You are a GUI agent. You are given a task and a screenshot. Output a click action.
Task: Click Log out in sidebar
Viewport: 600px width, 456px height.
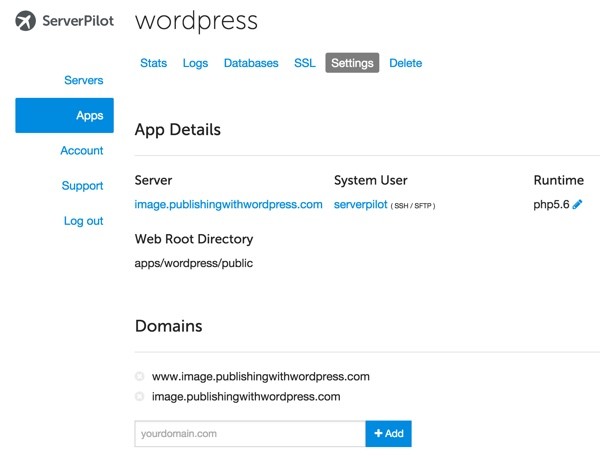click(83, 221)
